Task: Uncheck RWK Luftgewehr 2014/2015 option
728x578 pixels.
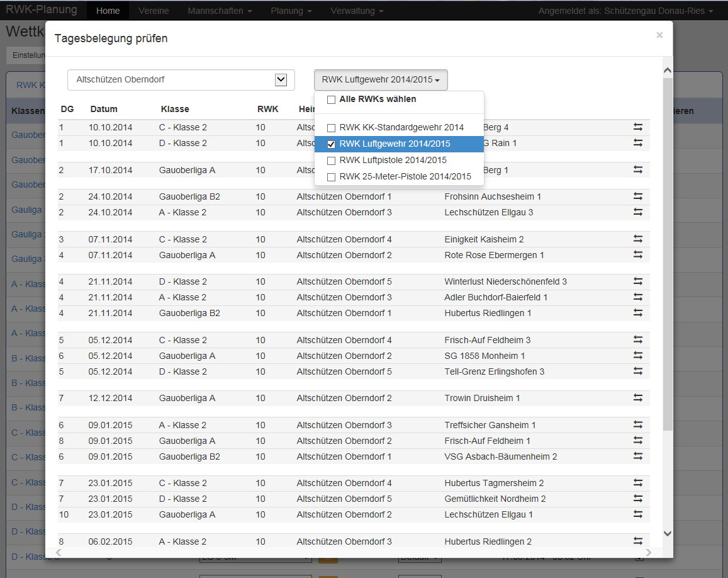Action: [x=331, y=144]
